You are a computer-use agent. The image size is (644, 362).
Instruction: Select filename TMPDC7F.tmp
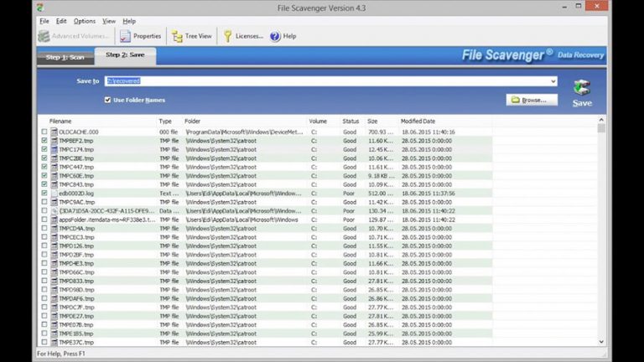(x=76, y=307)
